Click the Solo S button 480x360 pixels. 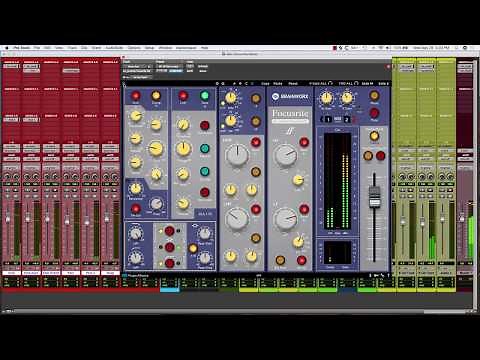click(x=383, y=83)
